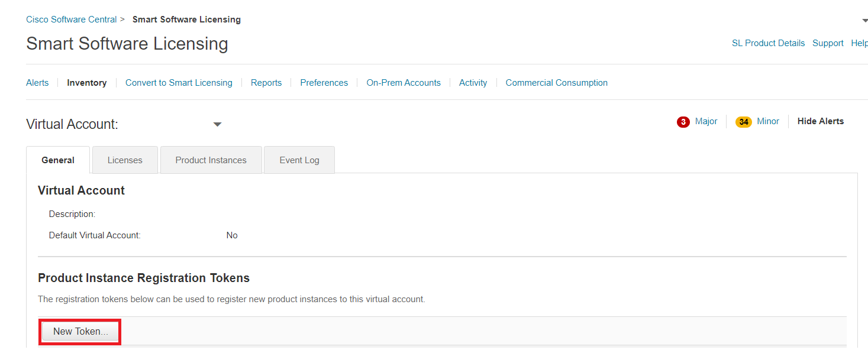The image size is (868, 353).
Task: Expand the top-right account dropdown arrow
Action: pyautogui.click(x=864, y=21)
